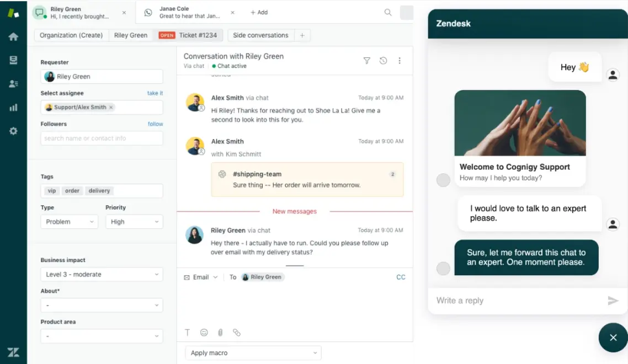This screenshot has width=628, height=364.
Task: Insert emoji using smiley icon
Action: [204, 333]
